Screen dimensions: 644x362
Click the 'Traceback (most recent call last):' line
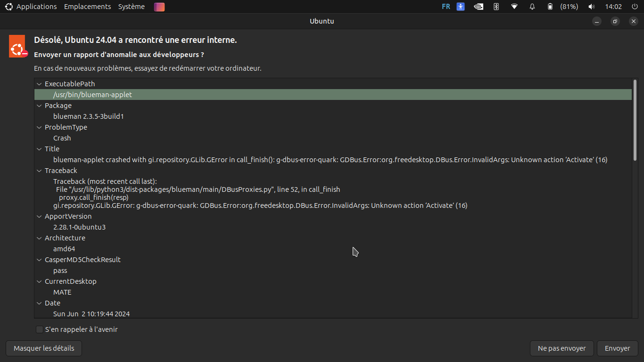[x=105, y=181]
